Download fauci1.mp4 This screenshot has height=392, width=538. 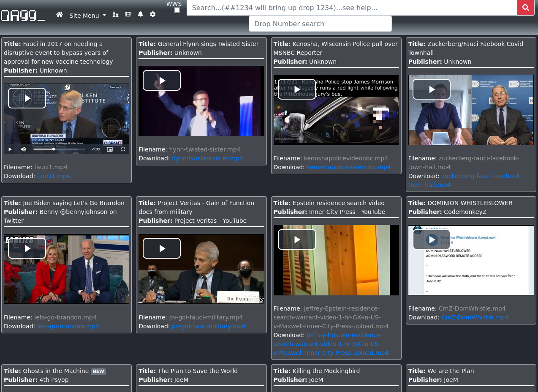(54, 176)
